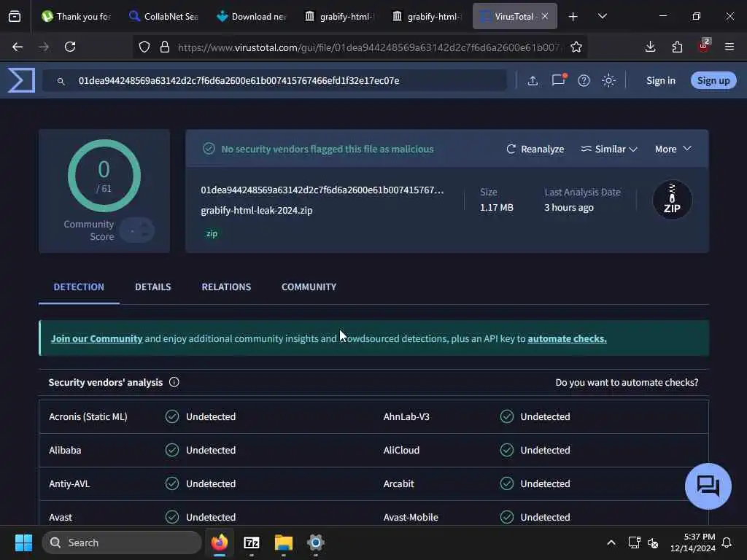This screenshot has width=747, height=560.
Task: Click the detection score circle 0/61
Action: (x=104, y=176)
